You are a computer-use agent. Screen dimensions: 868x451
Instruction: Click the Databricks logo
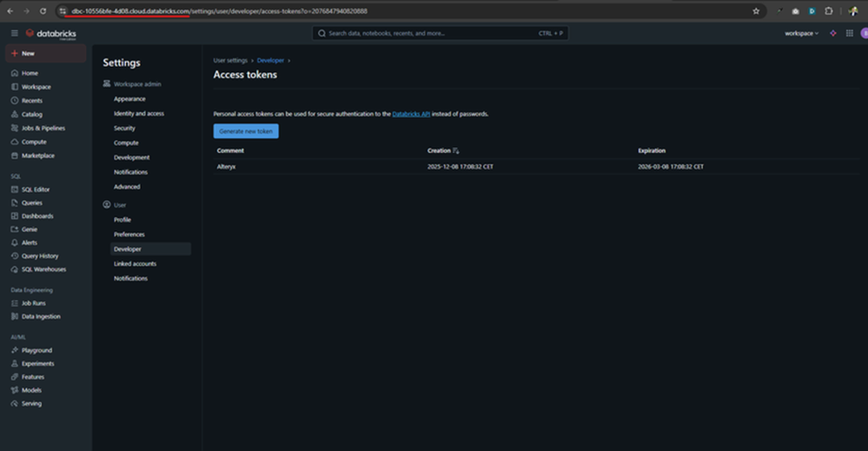pos(51,34)
